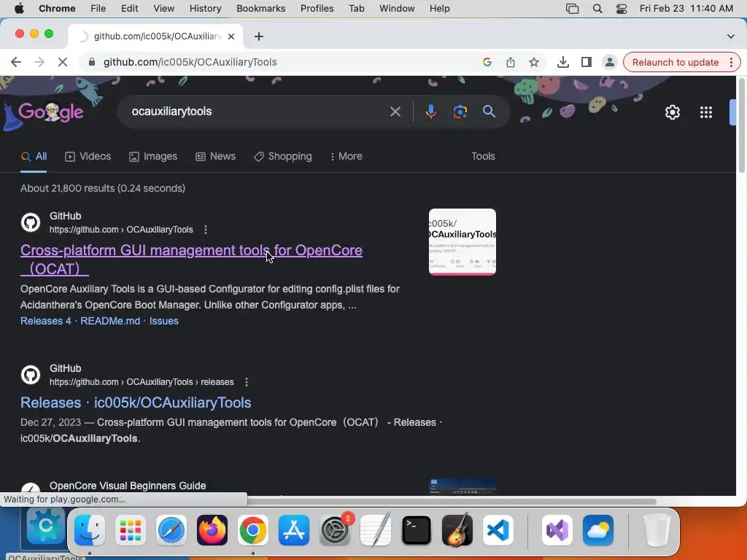747x560 pixels.
Task: Click the address bar URL
Action: pos(190,62)
